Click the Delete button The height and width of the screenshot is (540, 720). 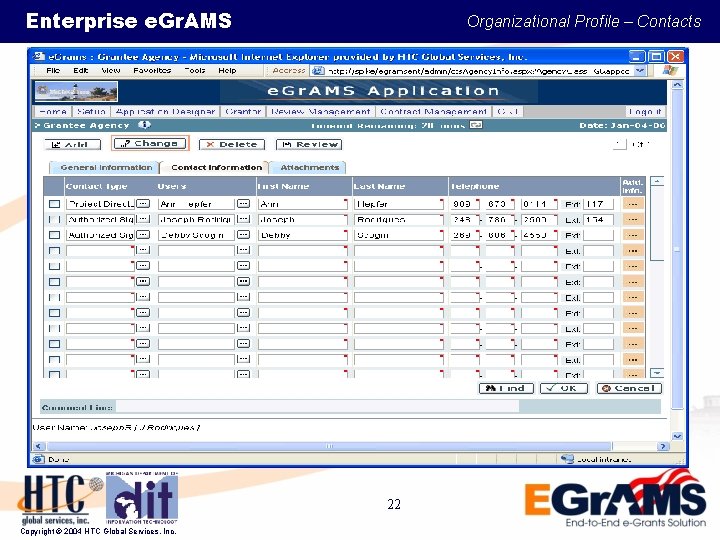pyautogui.click(x=232, y=145)
